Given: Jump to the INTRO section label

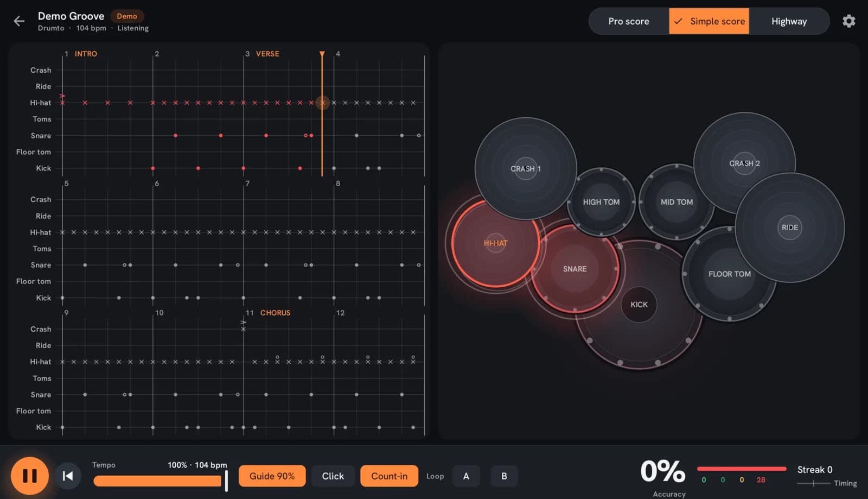Looking at the screenshot, I should pyautogui.click(x=86, y=54).
